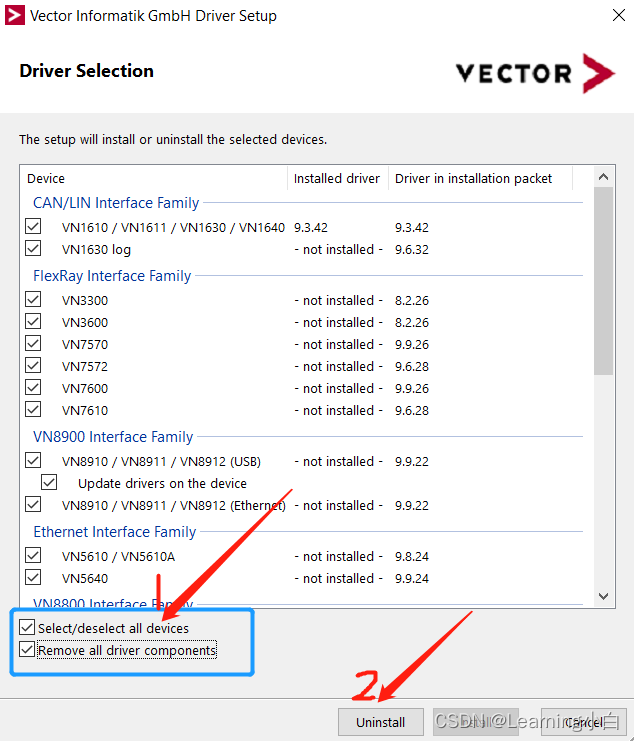Screen dimensions: 634x741
Task: Deselect the VN7570 checkbox
Action: [33, 344]
